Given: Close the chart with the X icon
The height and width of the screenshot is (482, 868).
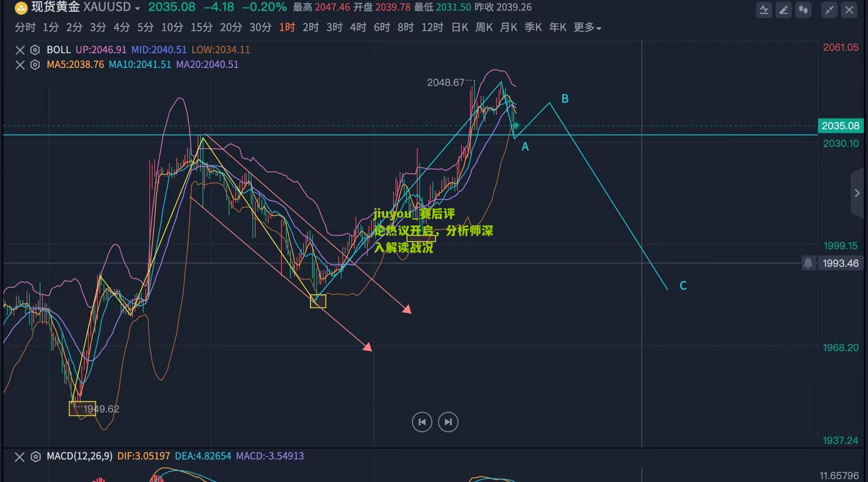Looking at the screenshot, I should 849,10.
